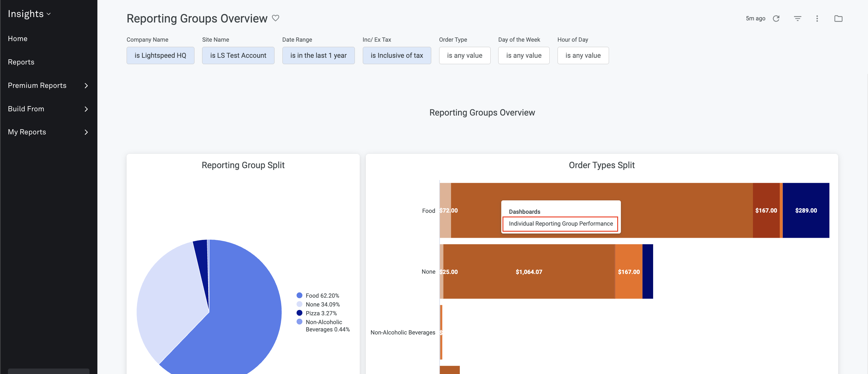Click the Non-Alcoholic Beverages legend color dot
Image resolution: width=868 pixels, height=374 pixels.
(299, 322)
